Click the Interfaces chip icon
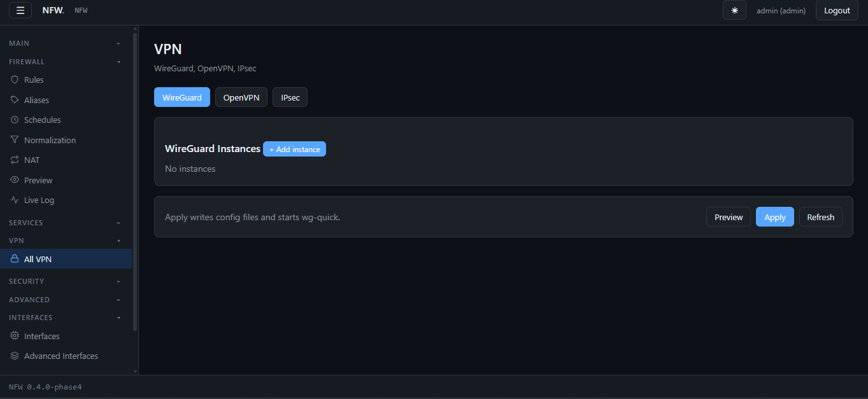Screen dimensions: 868x399 [x=15, y=336]
